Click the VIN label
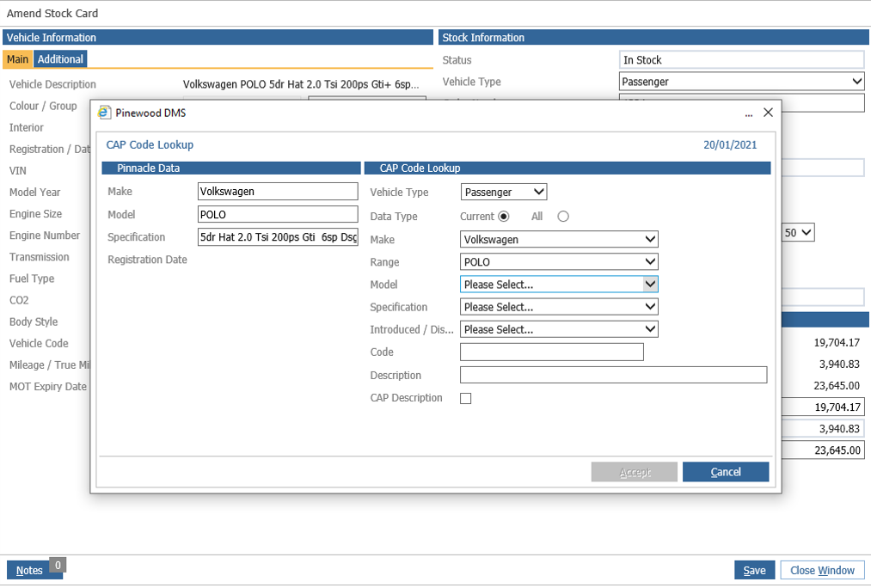The height and width of the screenshot is (588, 871). (18, 171)
